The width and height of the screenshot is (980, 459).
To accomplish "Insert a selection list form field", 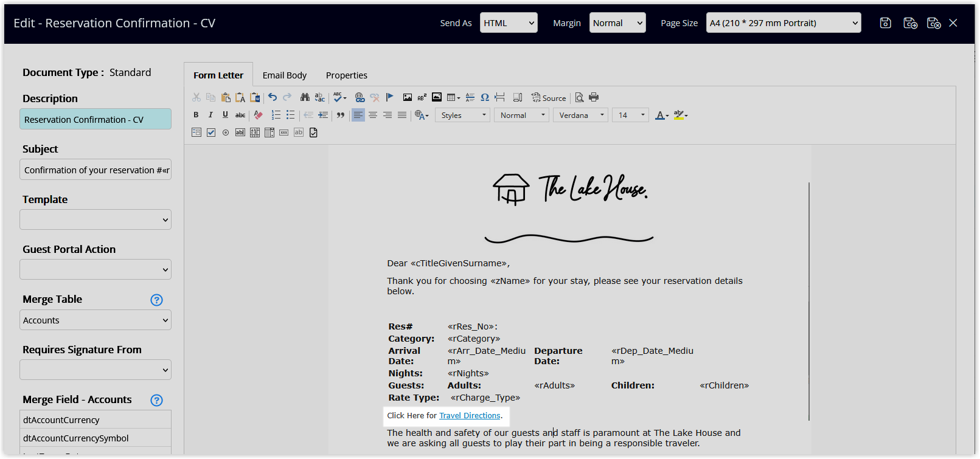I will (x=269, y=133).
